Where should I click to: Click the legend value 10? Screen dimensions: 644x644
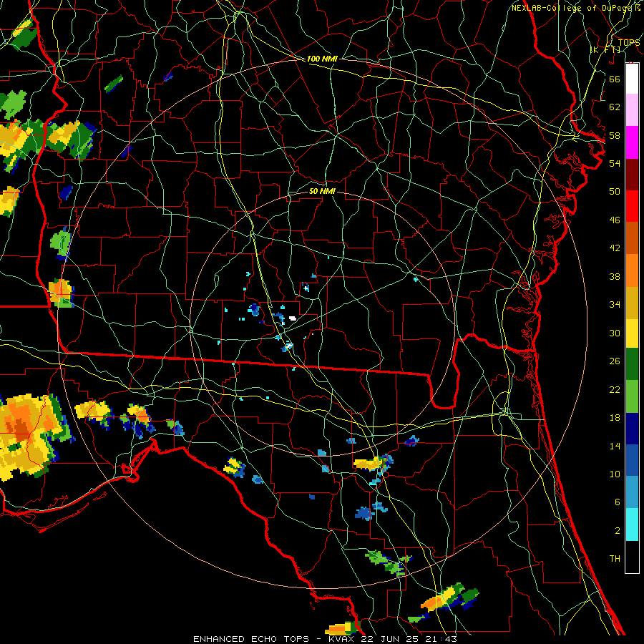615,474
